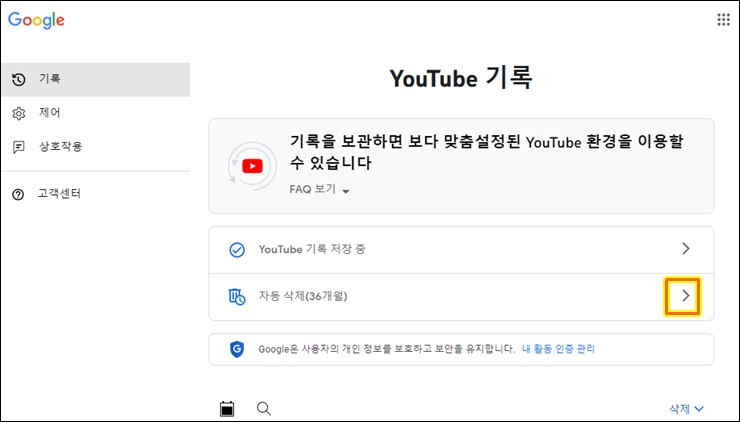Select 상호작용 in the sidebar
Image resolution: width=740 pixels, height=422 pixels.
(x=96, y=147)
